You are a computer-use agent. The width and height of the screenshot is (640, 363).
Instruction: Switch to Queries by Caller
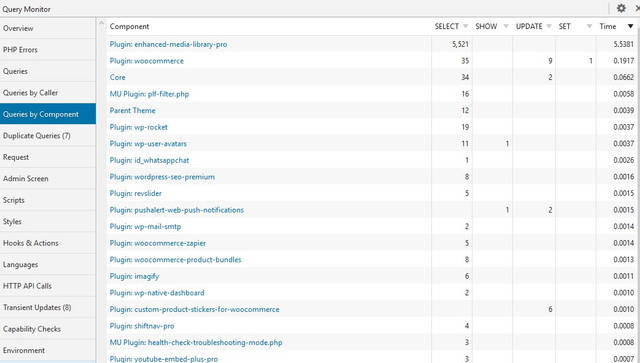point(48,93)
